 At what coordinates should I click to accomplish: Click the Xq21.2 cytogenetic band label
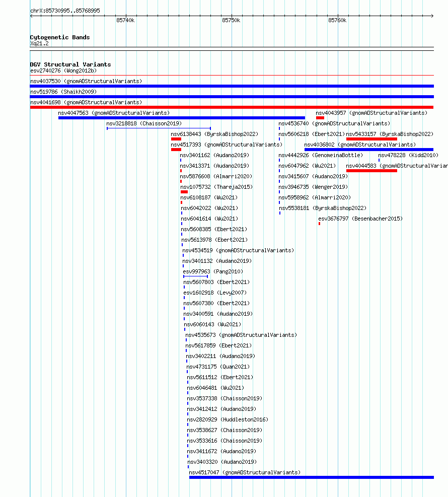(39, 43)
